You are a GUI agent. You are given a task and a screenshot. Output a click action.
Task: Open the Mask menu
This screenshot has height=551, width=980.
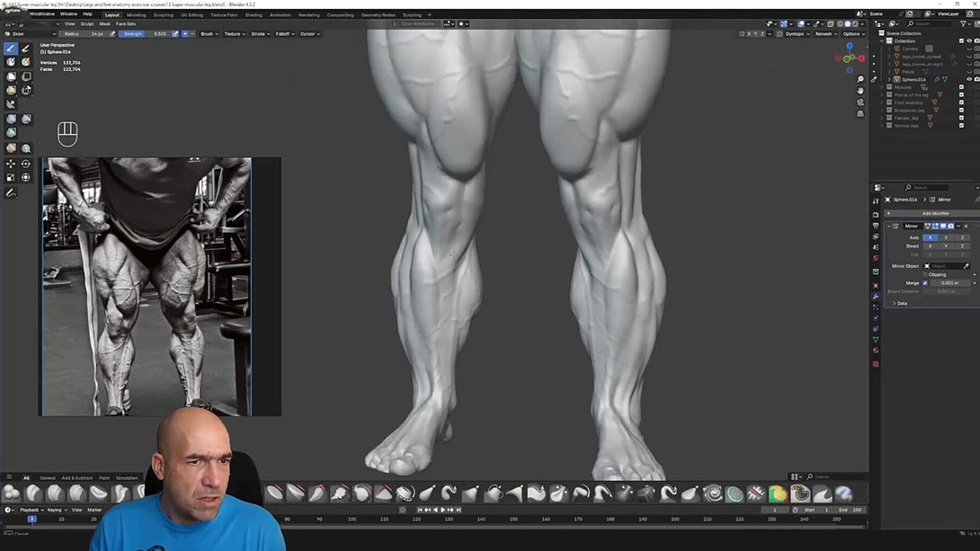[104, 23]
